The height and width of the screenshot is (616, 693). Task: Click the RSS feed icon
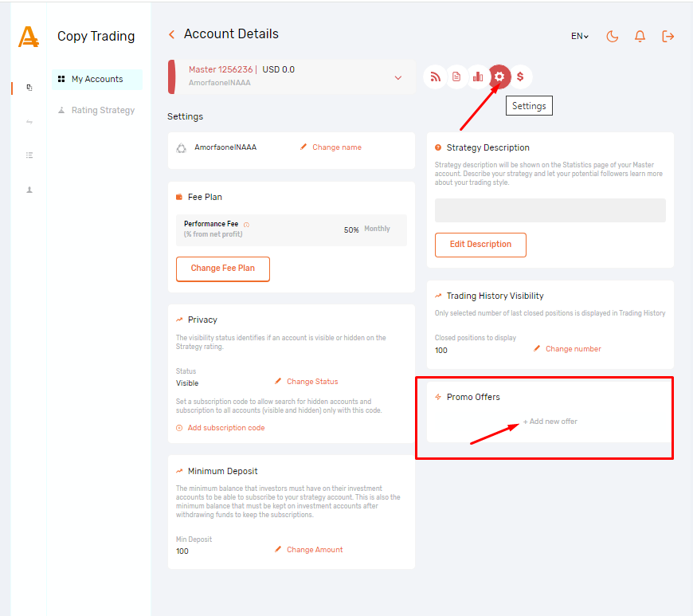(435, 77)
